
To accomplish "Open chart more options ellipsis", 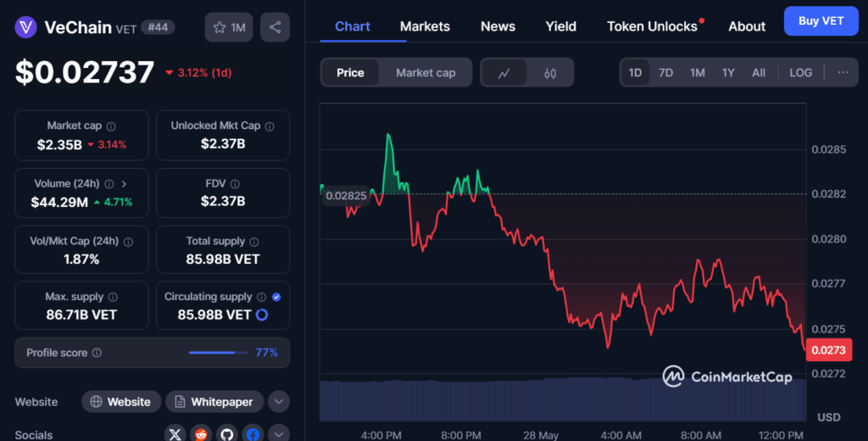I will click(x=843, y=73).
